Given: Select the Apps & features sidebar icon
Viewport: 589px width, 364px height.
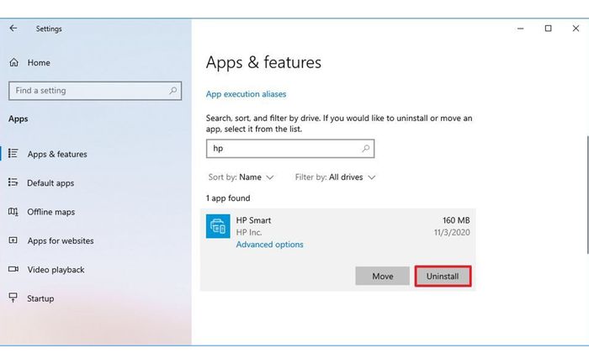Looking at the screenshot, I should (x=13, y=154).
